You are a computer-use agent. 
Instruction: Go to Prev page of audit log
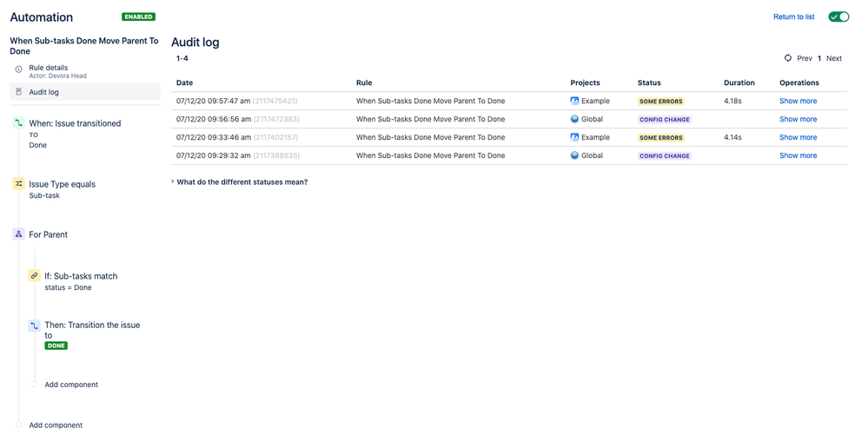point(805,58)
